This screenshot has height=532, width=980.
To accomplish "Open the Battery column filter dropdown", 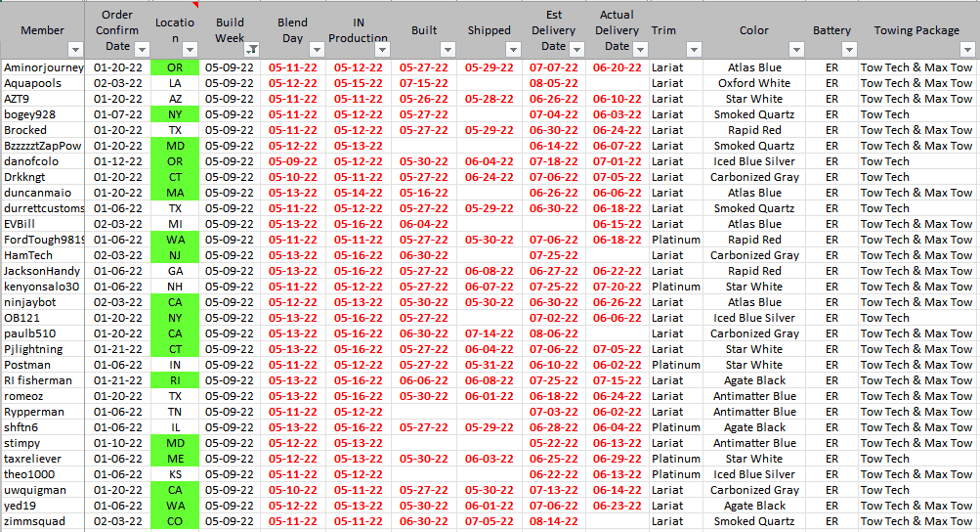I will [x=846, y=49].
